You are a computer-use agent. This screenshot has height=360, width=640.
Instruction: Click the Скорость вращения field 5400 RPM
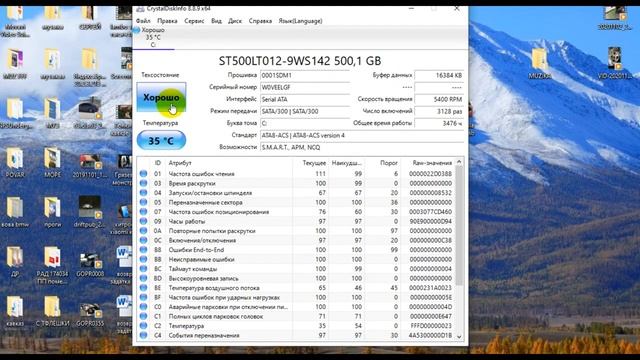439,99
